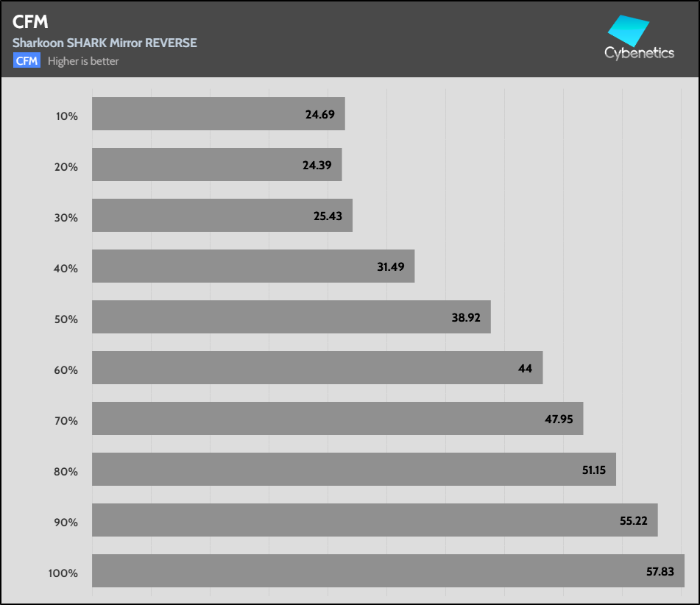Select the 90% bar showing 55.22
This screenshot has height=605, width=700.
pos(375,520)
